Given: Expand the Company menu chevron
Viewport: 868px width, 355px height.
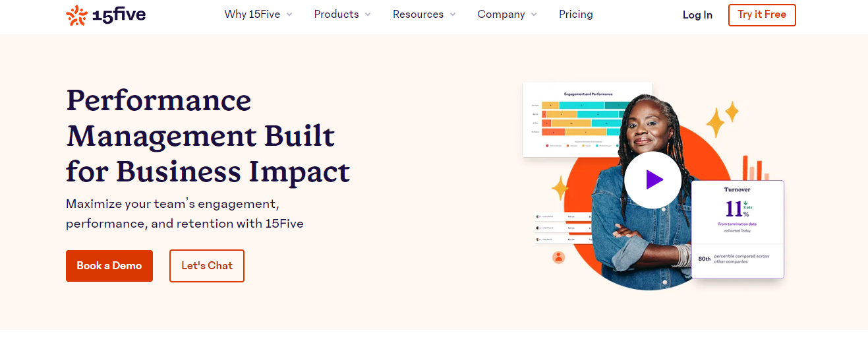Looking at the screenshot, I should (534, 15).
